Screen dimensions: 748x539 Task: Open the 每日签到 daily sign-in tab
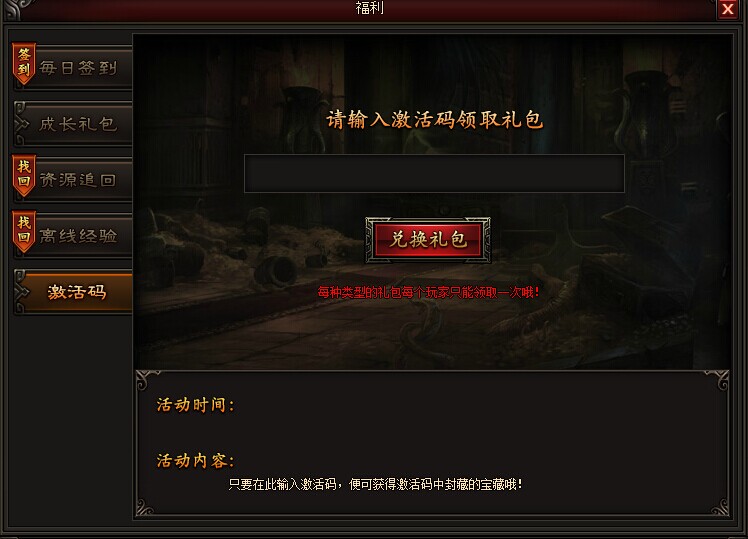[x=73, y=67]
